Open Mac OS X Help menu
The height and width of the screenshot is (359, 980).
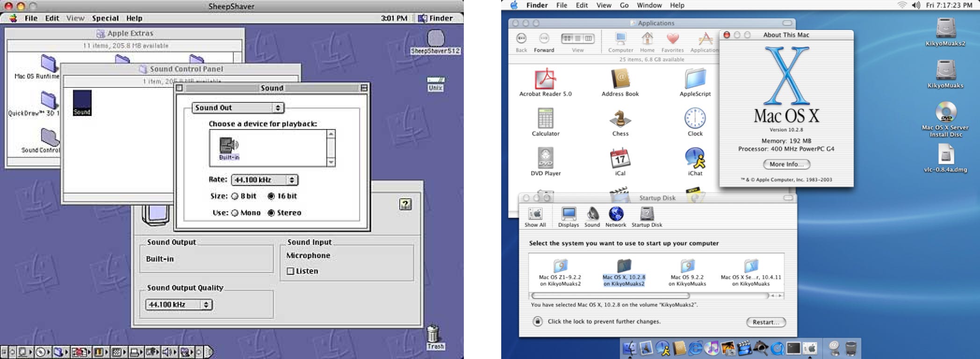click(677, 5)
